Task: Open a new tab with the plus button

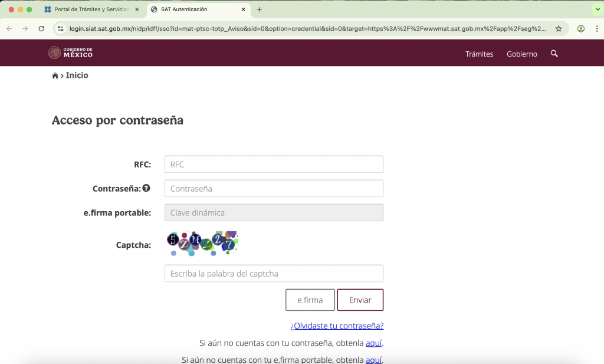Action: coord(260,9)
